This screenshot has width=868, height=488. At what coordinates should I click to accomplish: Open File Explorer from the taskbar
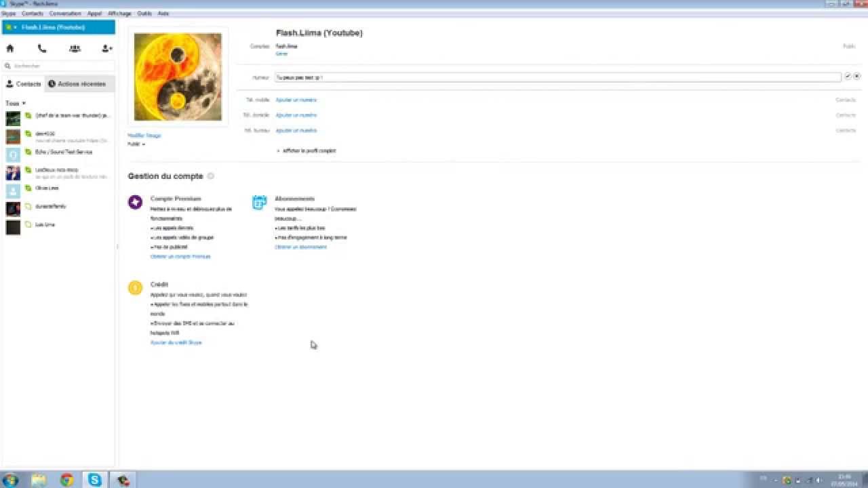pos(39,480)
